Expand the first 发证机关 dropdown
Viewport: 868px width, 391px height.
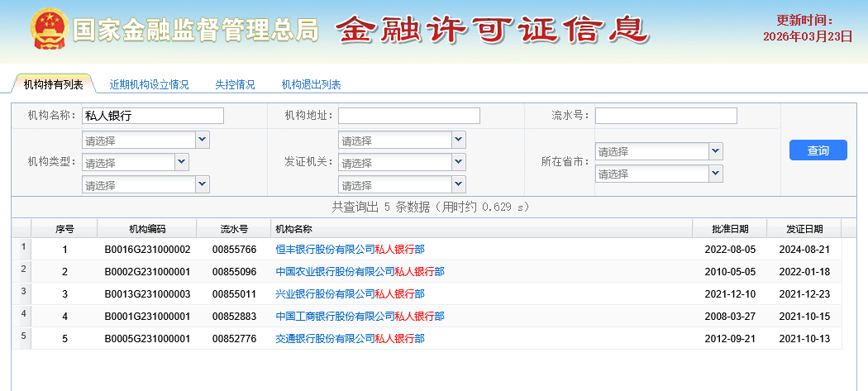pyautogui.click(x=459, y=140)
